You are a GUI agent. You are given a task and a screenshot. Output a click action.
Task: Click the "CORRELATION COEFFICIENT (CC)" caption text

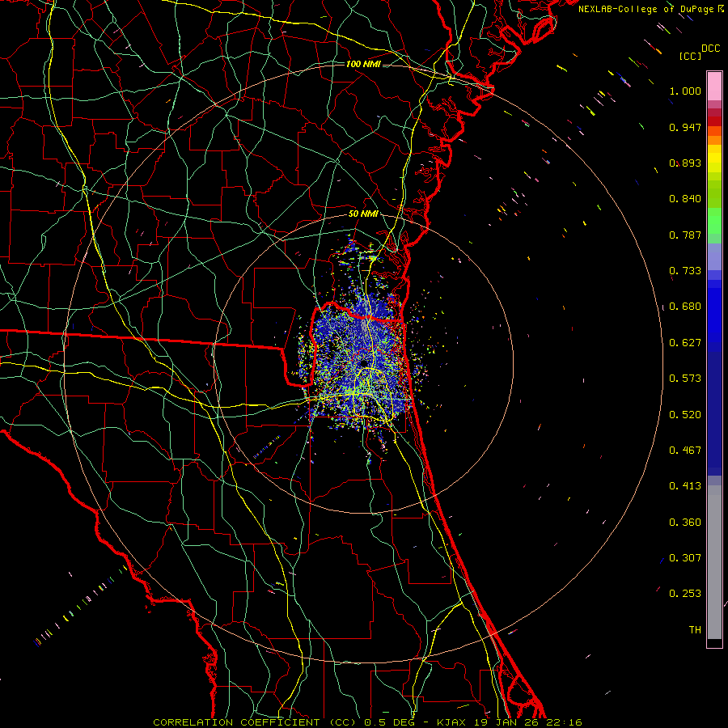[255, 722]
